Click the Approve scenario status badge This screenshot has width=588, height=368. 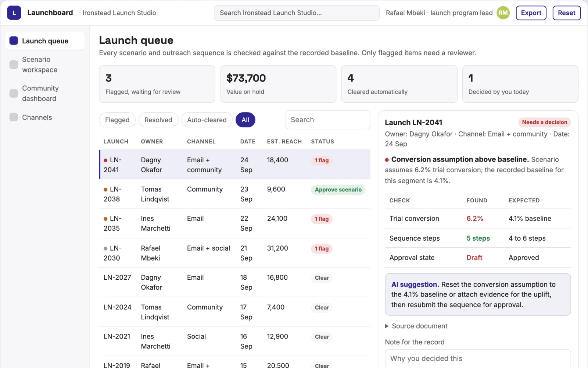pos(338,190)
